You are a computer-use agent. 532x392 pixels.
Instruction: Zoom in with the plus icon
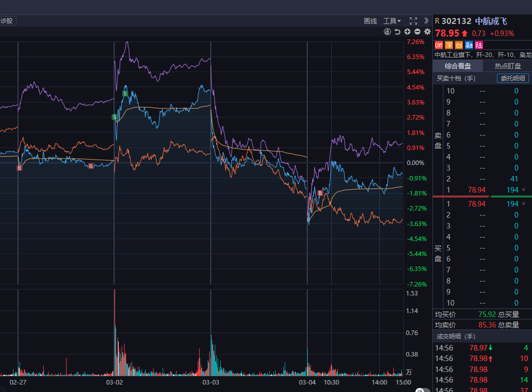point(407,31)
